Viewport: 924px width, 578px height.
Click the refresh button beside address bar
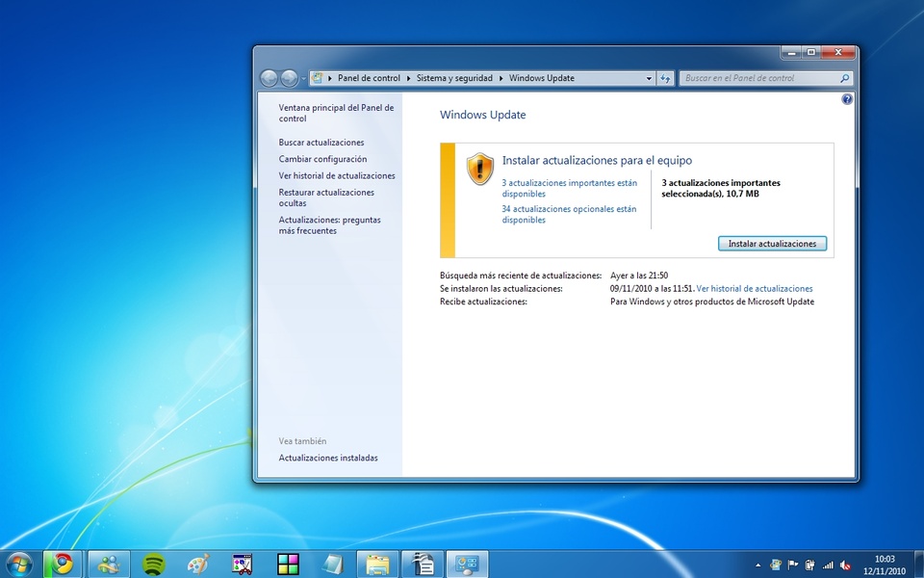665,79
